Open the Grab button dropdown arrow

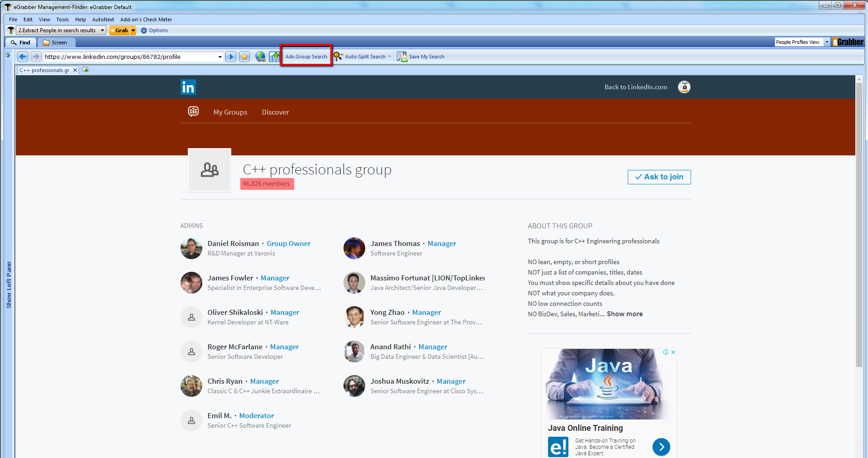(133, 30)
